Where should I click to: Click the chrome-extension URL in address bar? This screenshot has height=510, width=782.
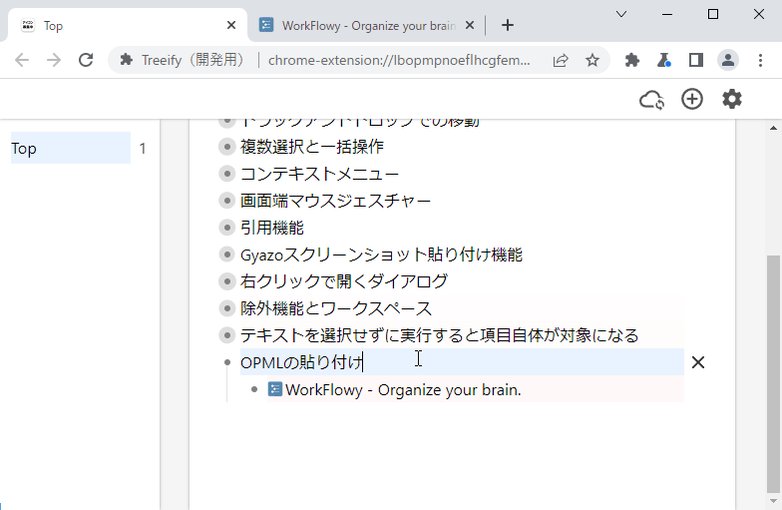(x=399, y=60)
